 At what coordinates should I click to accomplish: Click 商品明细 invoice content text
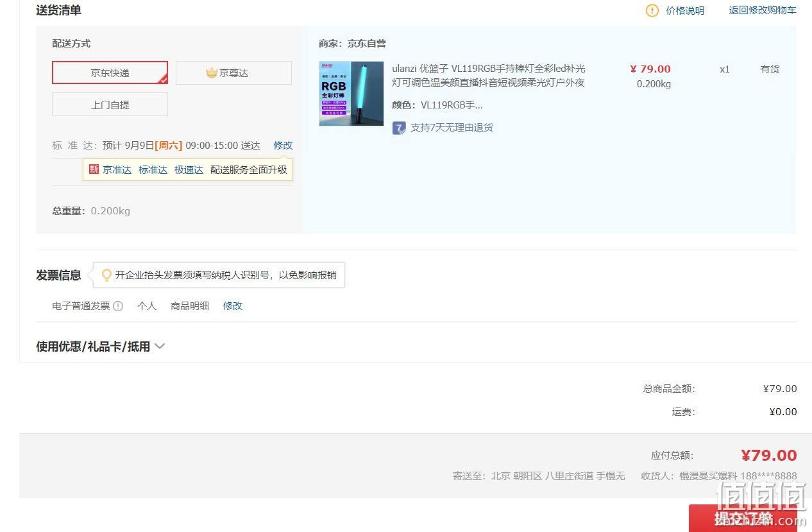(190, 306)
